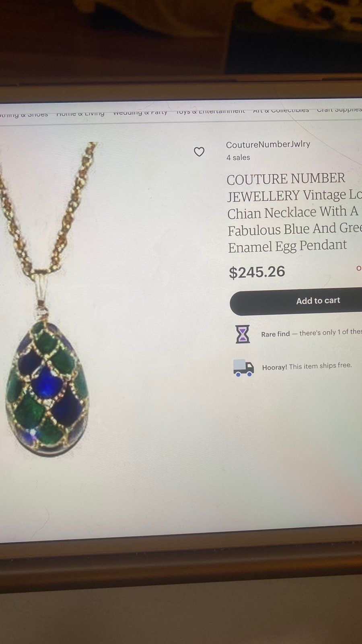This screenshot has height=644, width=362.
Task: Open the Wedding & Party category
Action: coord(140,112)
